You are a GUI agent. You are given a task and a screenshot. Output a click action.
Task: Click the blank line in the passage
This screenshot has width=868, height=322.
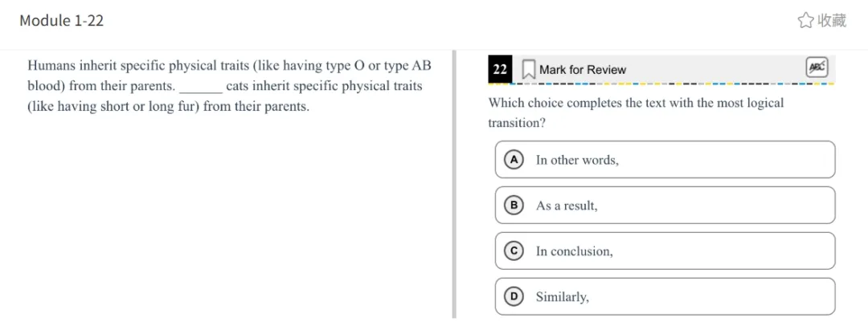click(x=200, y=87)
